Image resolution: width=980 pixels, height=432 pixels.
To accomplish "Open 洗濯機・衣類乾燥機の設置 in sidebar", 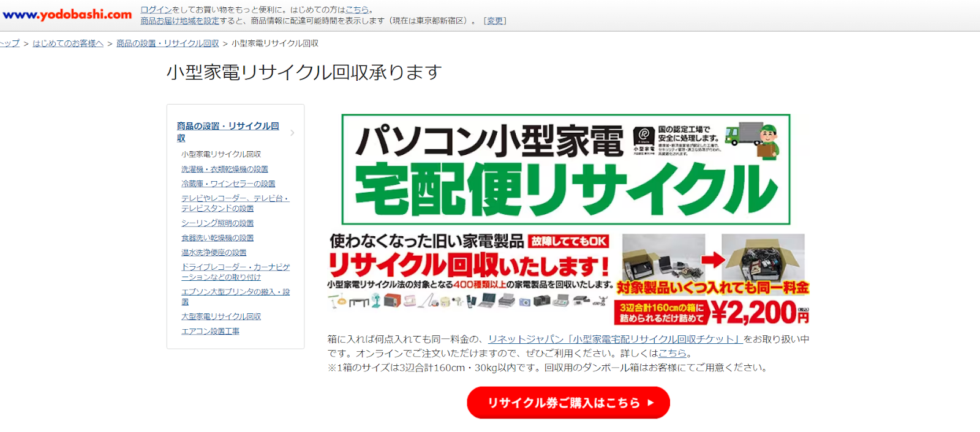I will point(225,169).
